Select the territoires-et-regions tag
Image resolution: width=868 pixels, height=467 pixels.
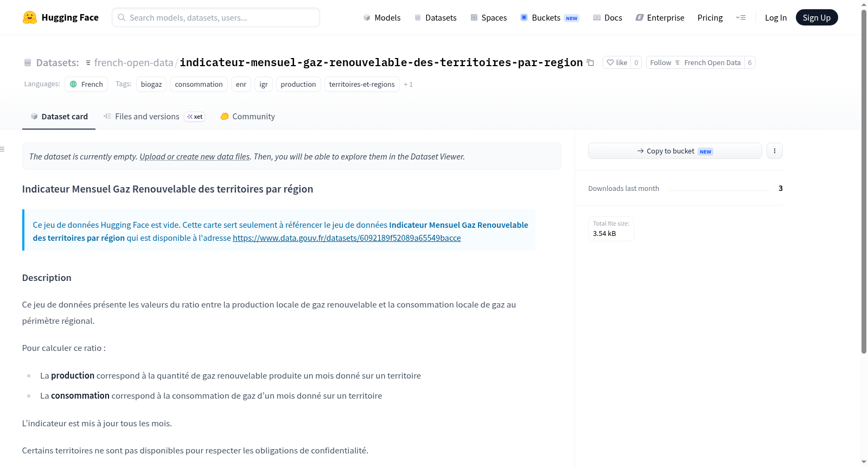pos(362,84)
